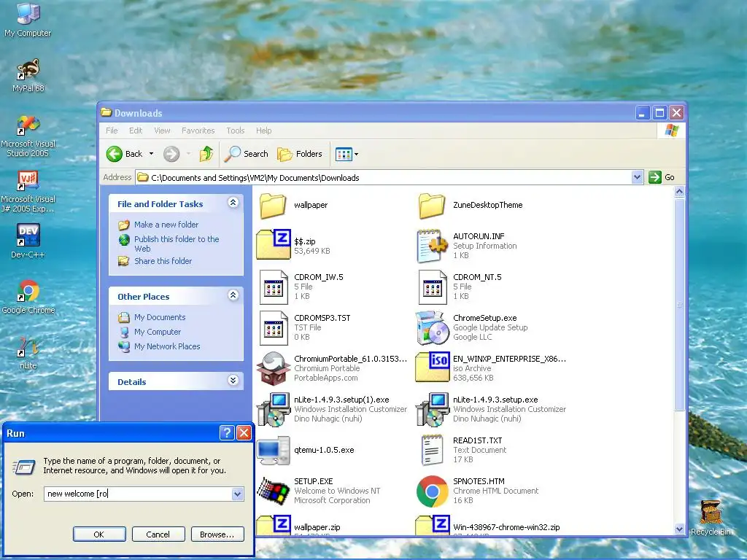The image size is (747, 560).
Task: Open Microsoft Visual J# 2005 Express shortcut
Action: pyautogui.click(x=28, y=192)
